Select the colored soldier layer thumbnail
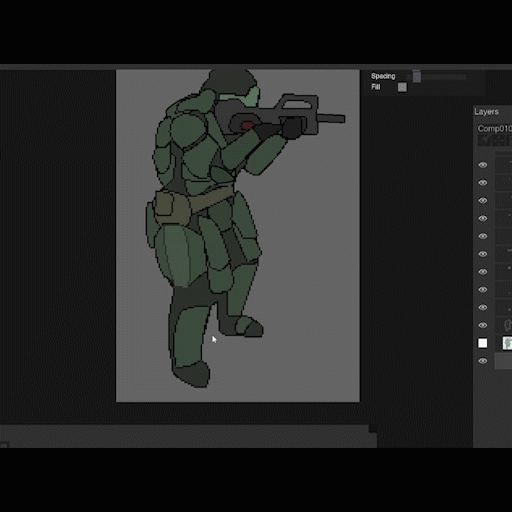 point(507,343)
